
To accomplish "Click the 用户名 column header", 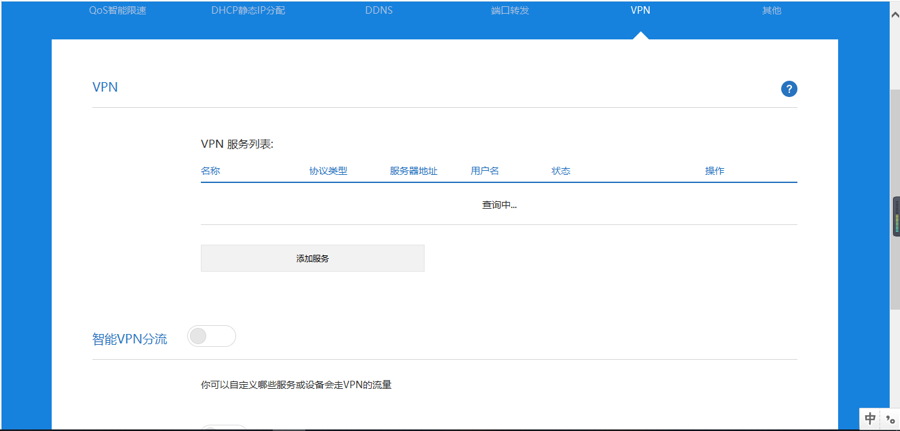I will point(485,171).
